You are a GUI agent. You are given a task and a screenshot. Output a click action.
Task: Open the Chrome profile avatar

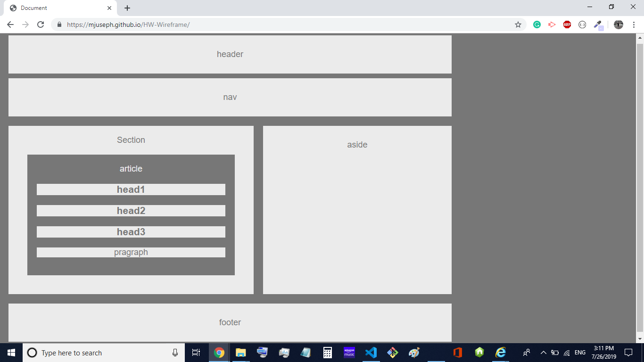click(x=619, y=25)
